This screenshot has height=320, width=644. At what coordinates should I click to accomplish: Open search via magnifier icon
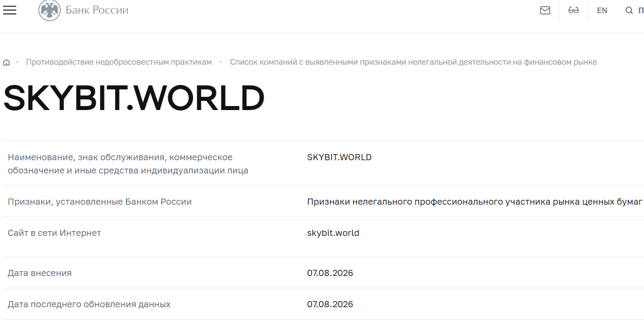(x=629, y=10)
